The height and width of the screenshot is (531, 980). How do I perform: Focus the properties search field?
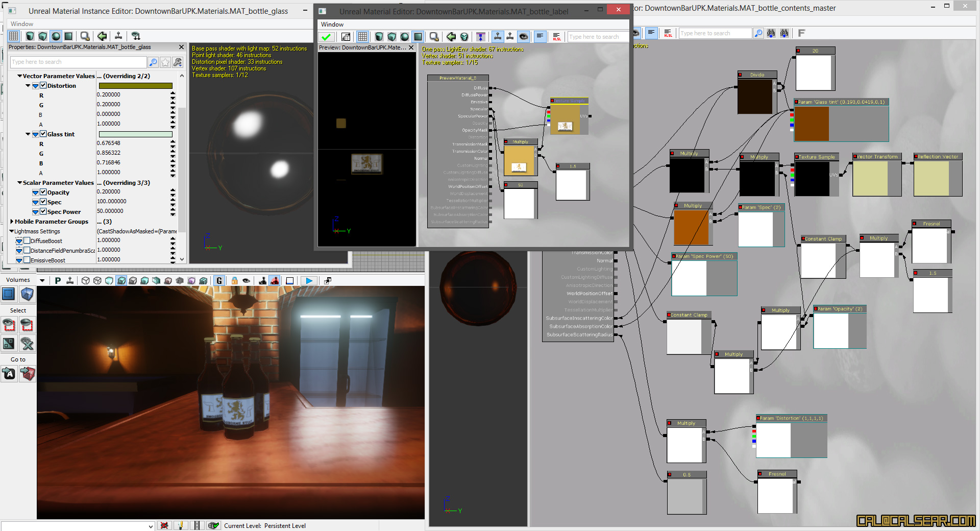[x=79, y=62]
